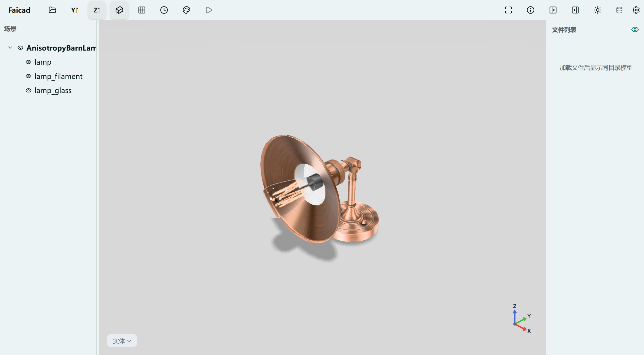Open the 实体 render mode dropdown

[x=122, y=341]
